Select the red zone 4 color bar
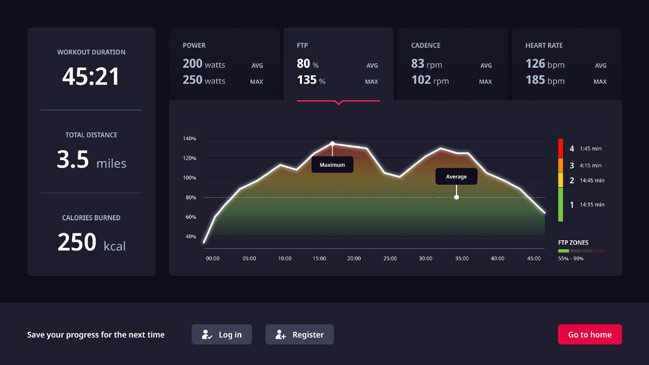The width and height of the screenshot is (649, 365). 560,148
